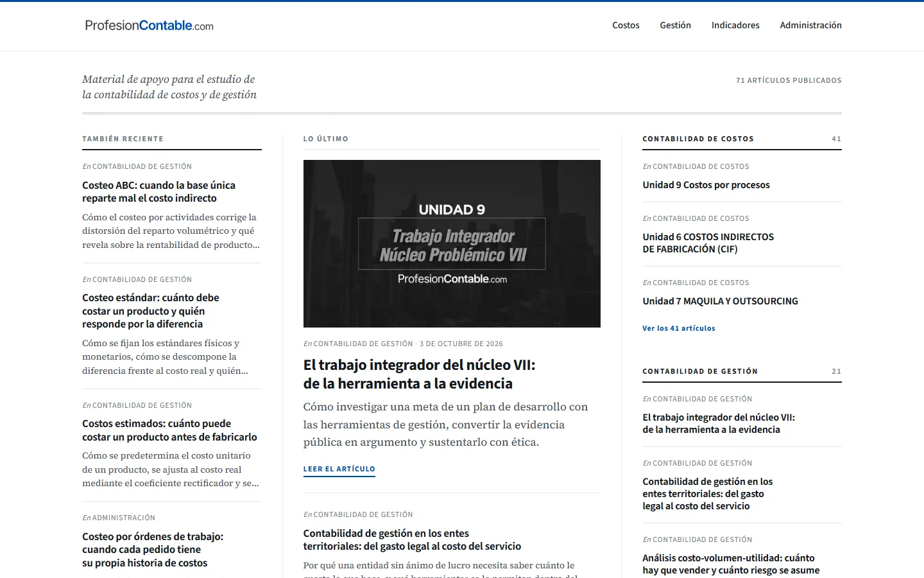The height and width of the screenshot is (578, 924).
Task: Click the '3 de octubre de 2026' date
Action: [461, 344]
